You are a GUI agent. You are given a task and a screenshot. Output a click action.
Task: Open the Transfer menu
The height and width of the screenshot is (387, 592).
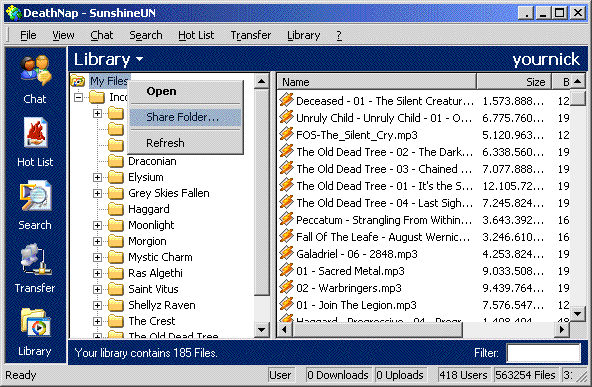coord(251,35)
